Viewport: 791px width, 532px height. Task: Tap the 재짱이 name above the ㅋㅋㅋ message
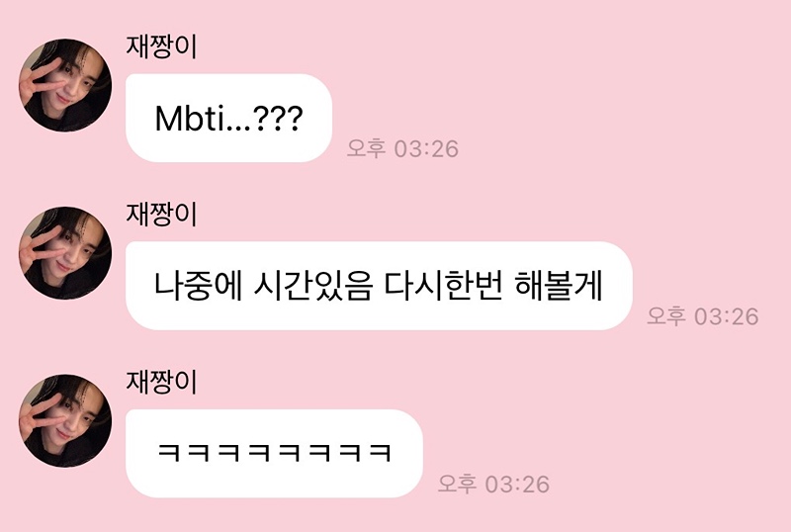point(161,382)
